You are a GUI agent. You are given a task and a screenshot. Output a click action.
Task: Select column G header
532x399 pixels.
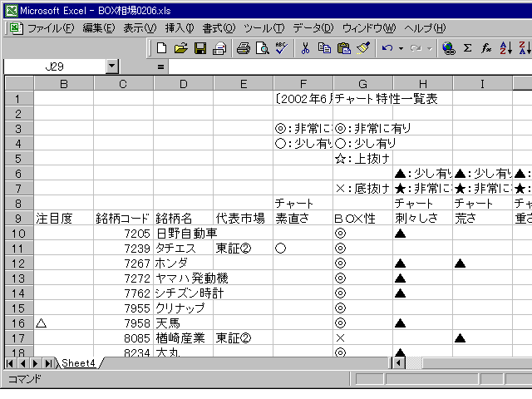pyautogui.click(x=363, y=83)
